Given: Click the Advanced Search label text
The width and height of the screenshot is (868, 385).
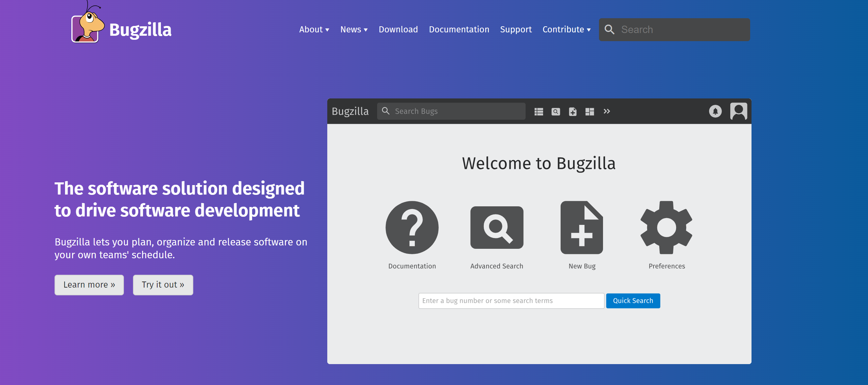Looking at the screenshot, I should (497, 266).
